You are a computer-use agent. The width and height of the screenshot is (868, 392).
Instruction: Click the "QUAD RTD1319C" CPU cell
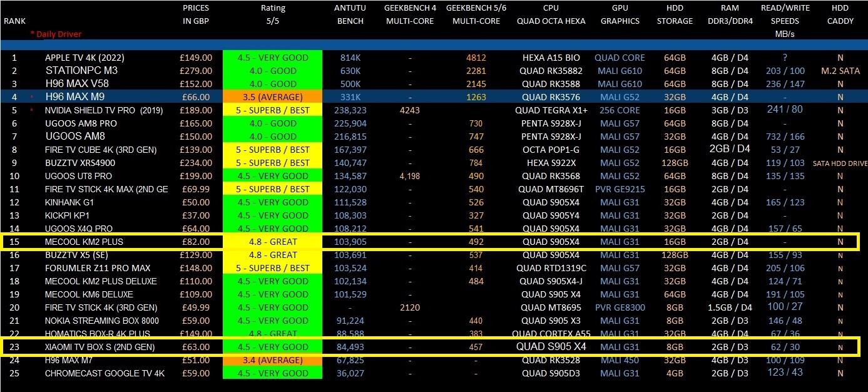551,268
